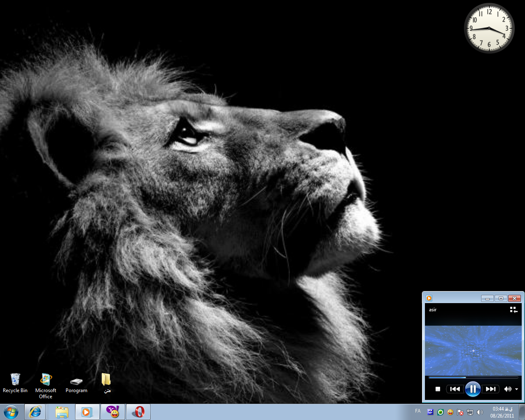This screenshot has height=420, width=525.
Task: Click the media player seek bar
Action: click(473, 377)
